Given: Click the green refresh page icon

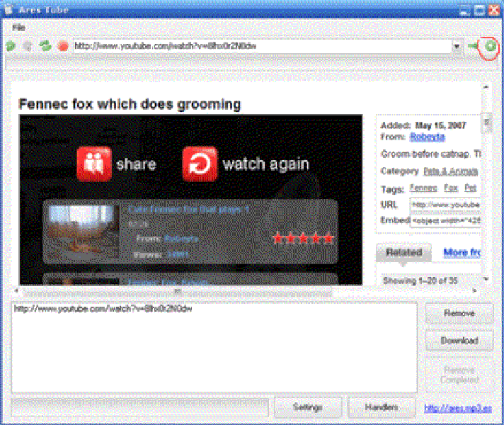Looking at the screenshot, I should 45,46.
